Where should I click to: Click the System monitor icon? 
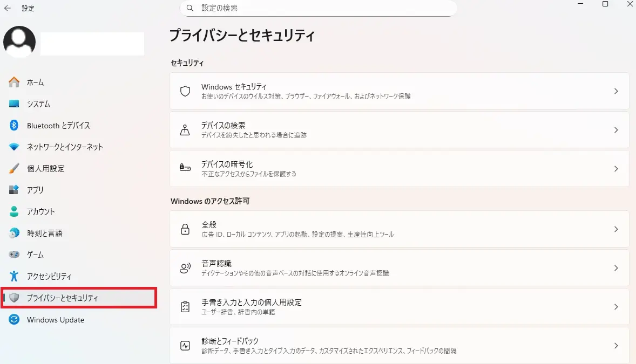tap(14, 104)
